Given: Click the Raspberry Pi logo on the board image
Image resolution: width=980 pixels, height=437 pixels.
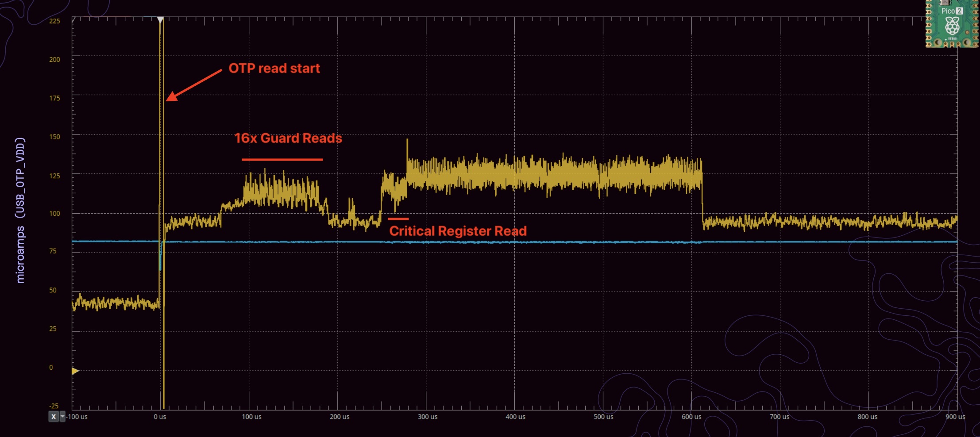Looking at the screenshot, I should pyautogui.click(x=952, y=27).
